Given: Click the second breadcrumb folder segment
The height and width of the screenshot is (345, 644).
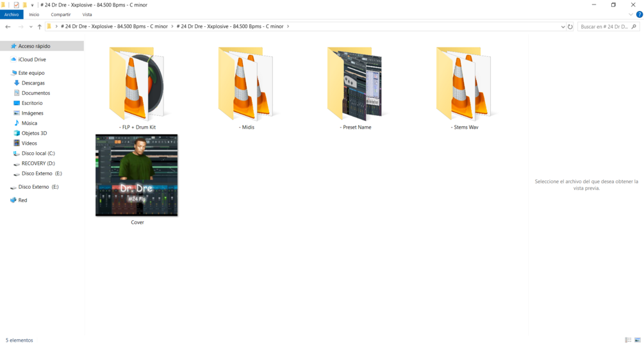Looking at the screenshot, I should tap(230, 26).
